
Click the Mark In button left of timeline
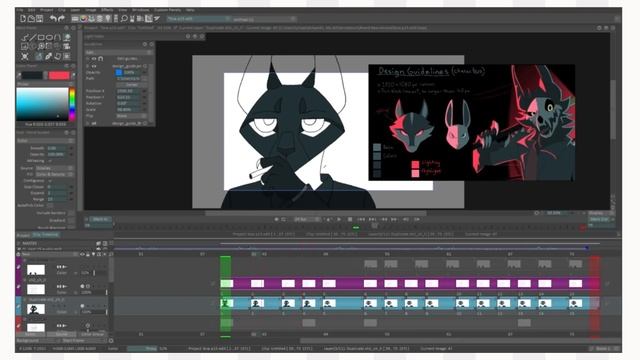point(100,219)
